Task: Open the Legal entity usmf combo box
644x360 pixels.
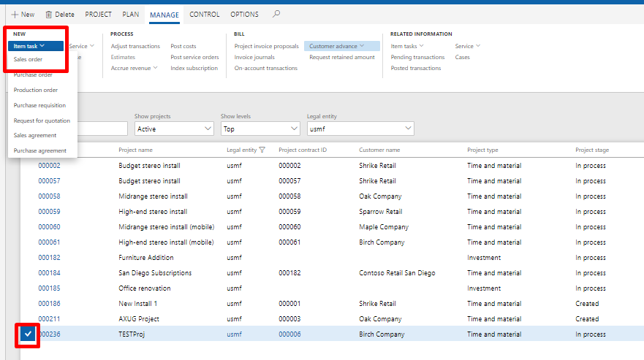Action: click(360, 129)
